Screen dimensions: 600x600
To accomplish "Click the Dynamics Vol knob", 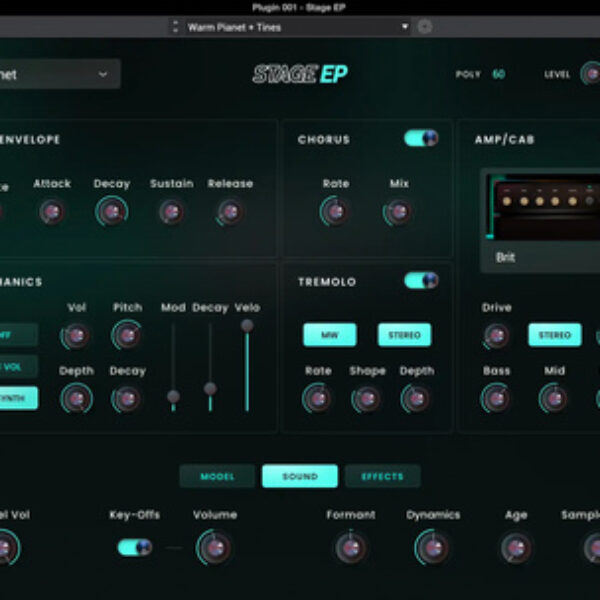I will (76, 336).
